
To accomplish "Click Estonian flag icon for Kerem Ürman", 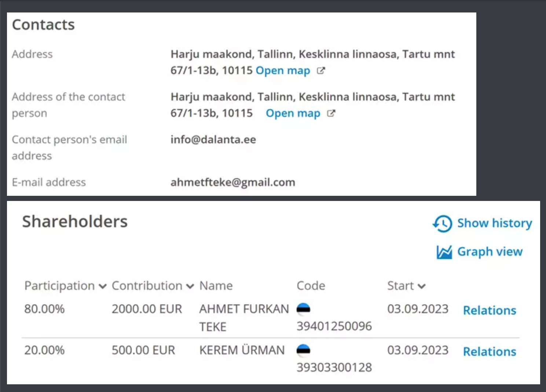I will [303, 351].
